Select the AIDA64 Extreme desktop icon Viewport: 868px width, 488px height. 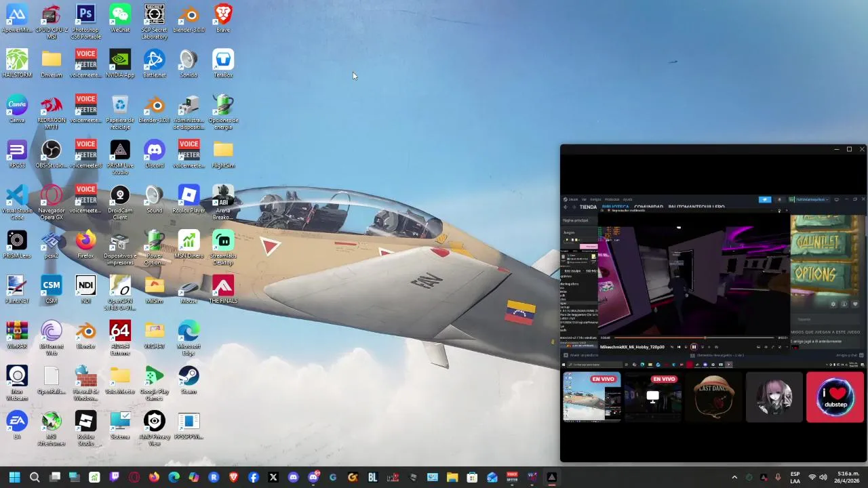click(120, 338)
